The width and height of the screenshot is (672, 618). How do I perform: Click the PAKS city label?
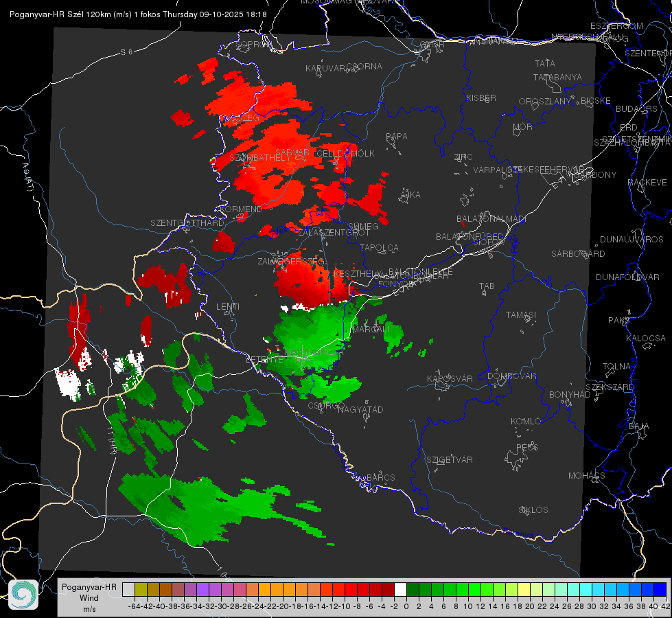pyautogui.click(x=619, y=320)
